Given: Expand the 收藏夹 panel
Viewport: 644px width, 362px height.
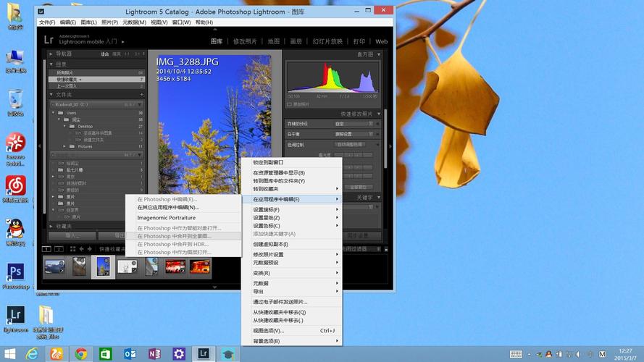Looking at the screenshot, I should (51, 226).
